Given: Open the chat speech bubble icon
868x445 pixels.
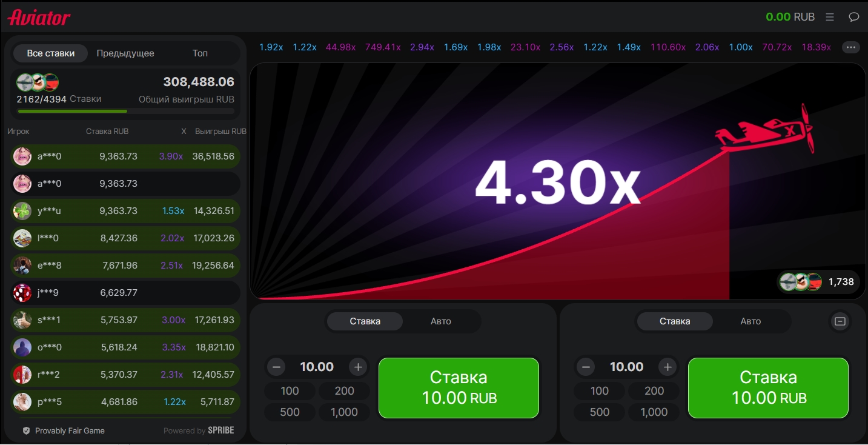Looking at the screenshot, I should [x=853, y=17].
